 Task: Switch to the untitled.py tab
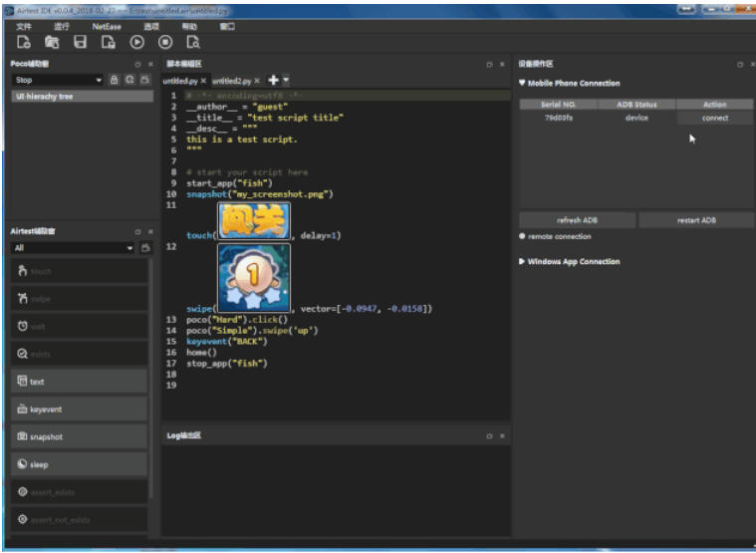[x=180, y=81]
